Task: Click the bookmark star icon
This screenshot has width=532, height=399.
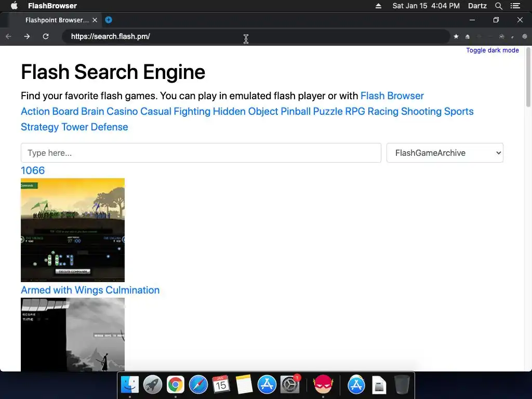Action: point(456,36)
